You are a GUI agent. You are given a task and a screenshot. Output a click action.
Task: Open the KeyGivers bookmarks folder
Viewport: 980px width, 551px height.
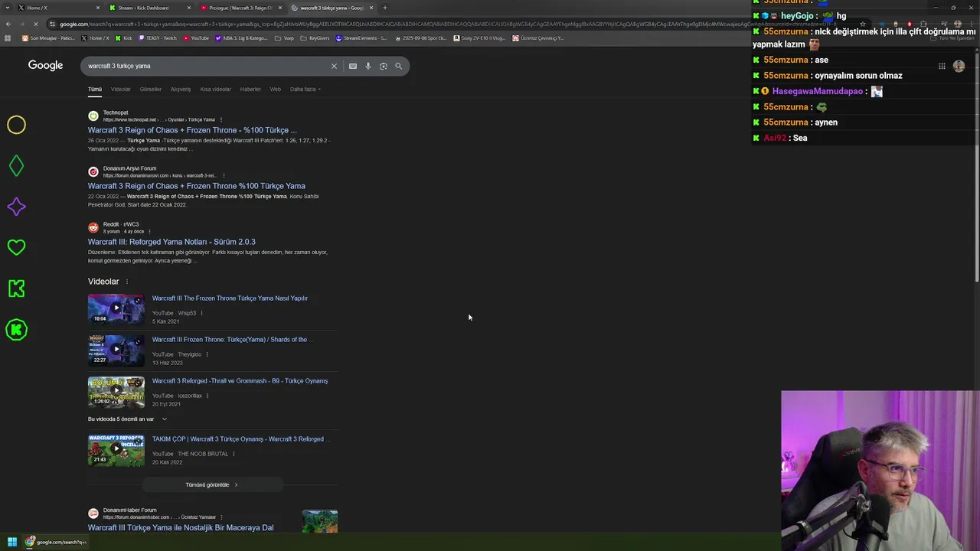pyautogui.click(x=315, y=37)
